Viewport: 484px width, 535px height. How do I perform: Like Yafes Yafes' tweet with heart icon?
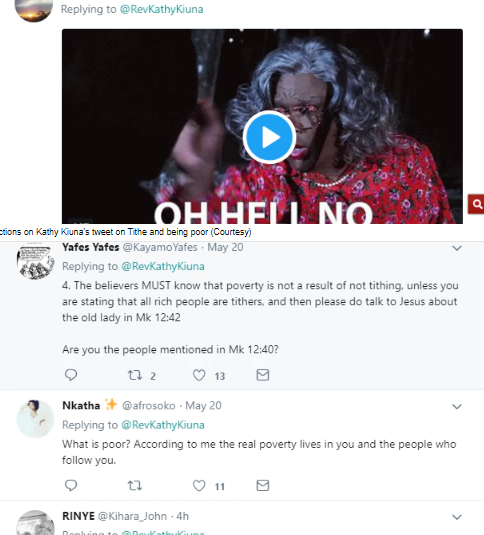199,375
